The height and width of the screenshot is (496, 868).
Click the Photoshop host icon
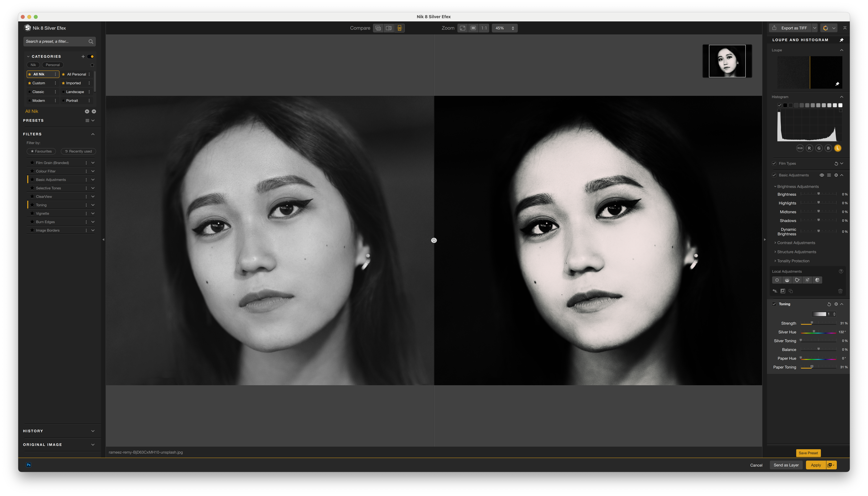29,465
